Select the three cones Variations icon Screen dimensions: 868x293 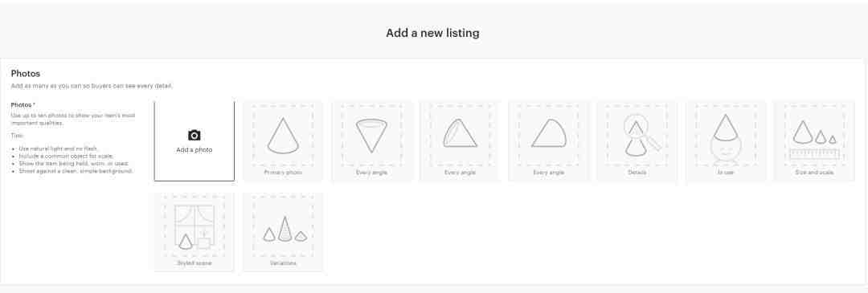coord(285,229)
